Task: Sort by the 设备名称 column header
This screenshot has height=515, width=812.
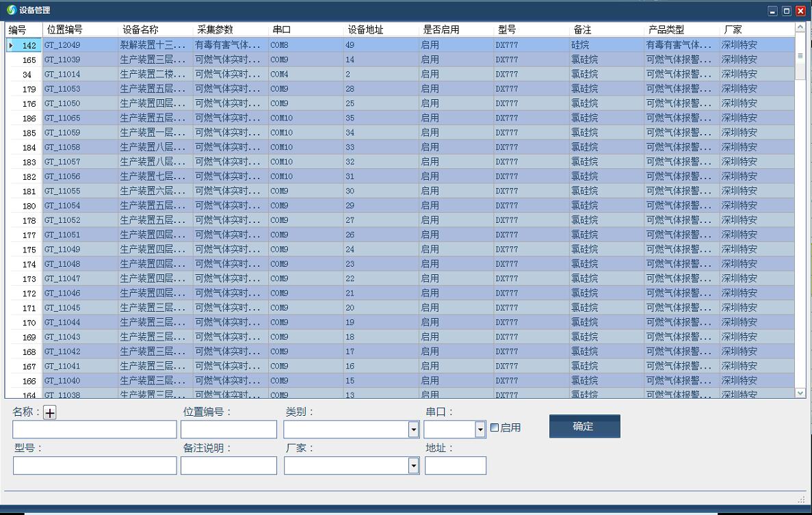Action: click(140, 29)
